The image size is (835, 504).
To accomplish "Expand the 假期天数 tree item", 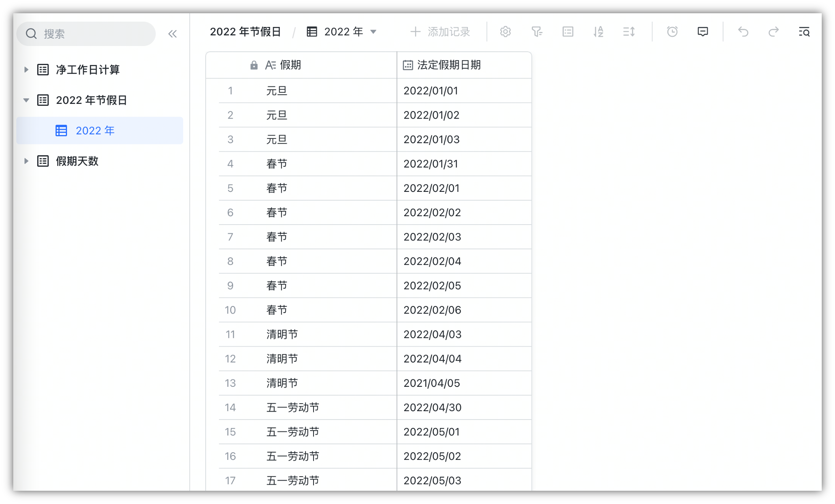I will point(26,161).
